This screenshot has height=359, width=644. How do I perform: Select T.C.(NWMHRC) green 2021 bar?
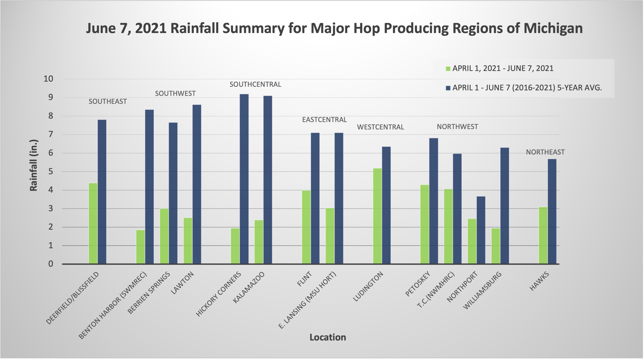[448, 226]
